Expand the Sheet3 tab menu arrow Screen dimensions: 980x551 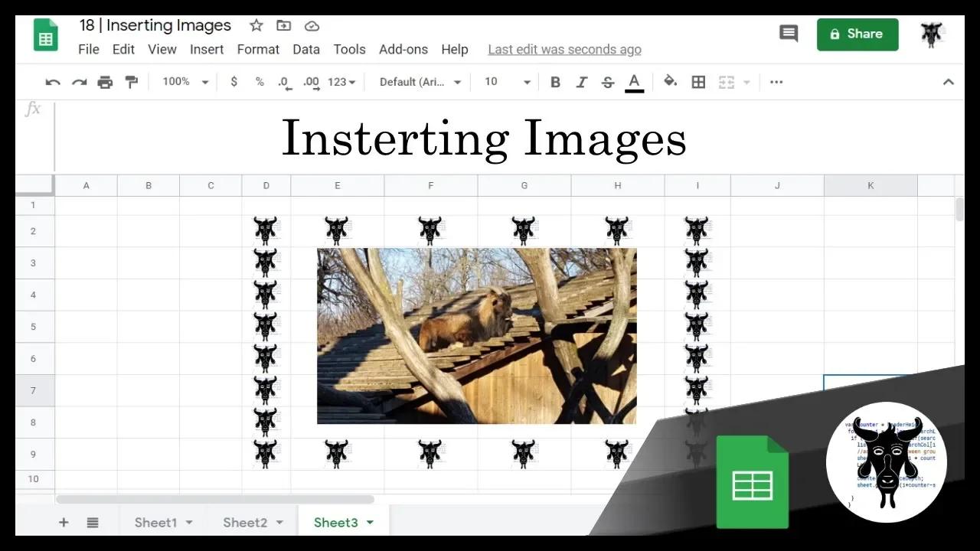coord(370,522)
